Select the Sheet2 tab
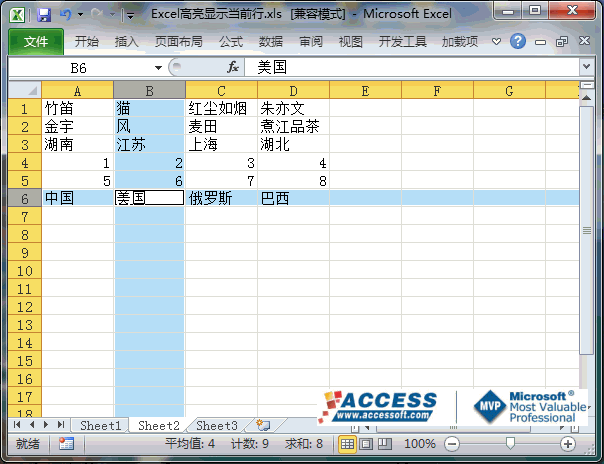 159,425
